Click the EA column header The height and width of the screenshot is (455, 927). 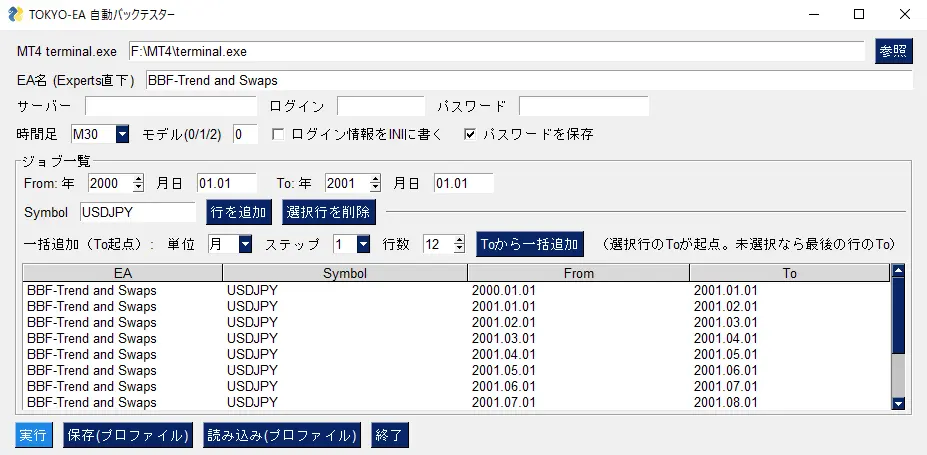[x=123, y=273]
